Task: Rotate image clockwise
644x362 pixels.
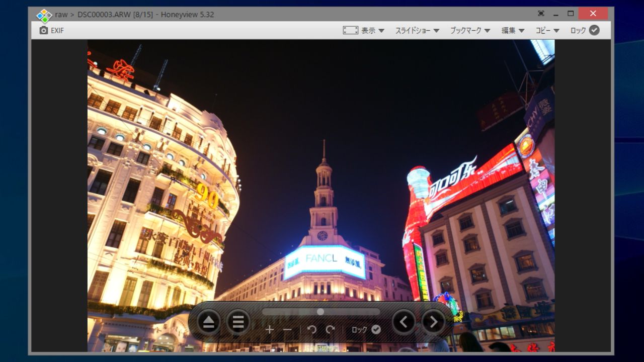Action: (x=330, y=330)
